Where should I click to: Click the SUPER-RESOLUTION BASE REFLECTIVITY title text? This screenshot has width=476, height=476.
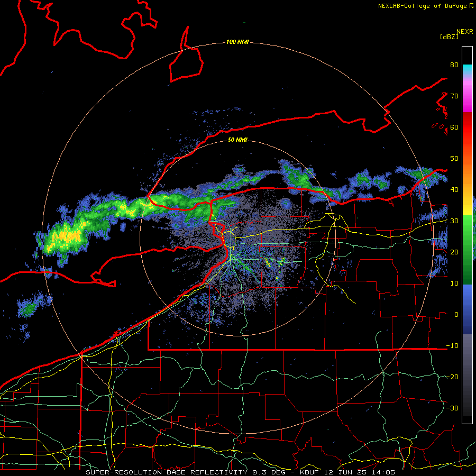point(167,472)
